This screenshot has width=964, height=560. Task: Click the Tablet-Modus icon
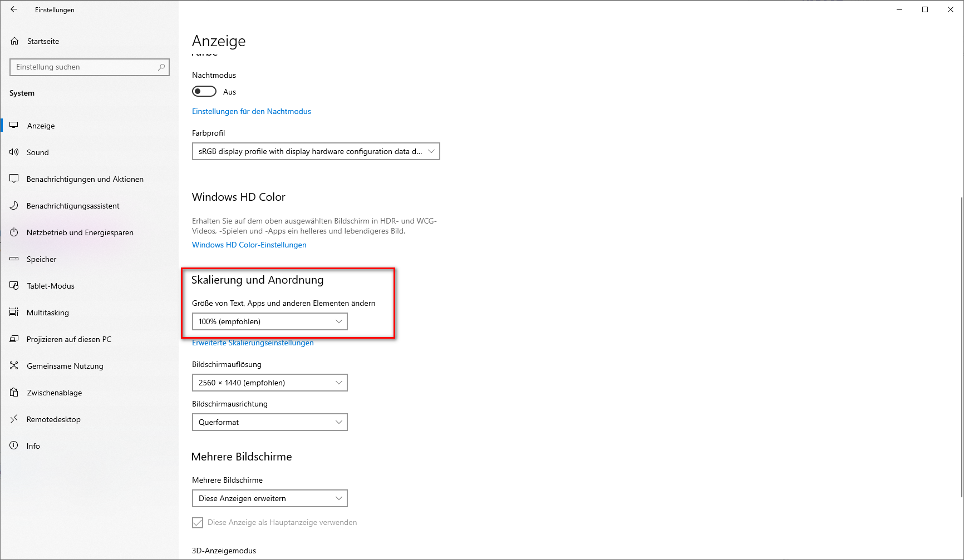click(x=14, y=285)
